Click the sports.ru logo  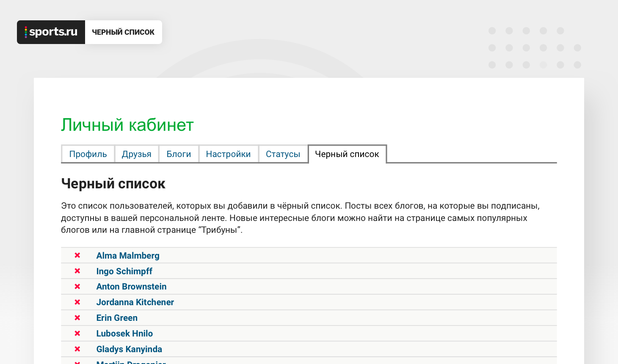(51, 32)
